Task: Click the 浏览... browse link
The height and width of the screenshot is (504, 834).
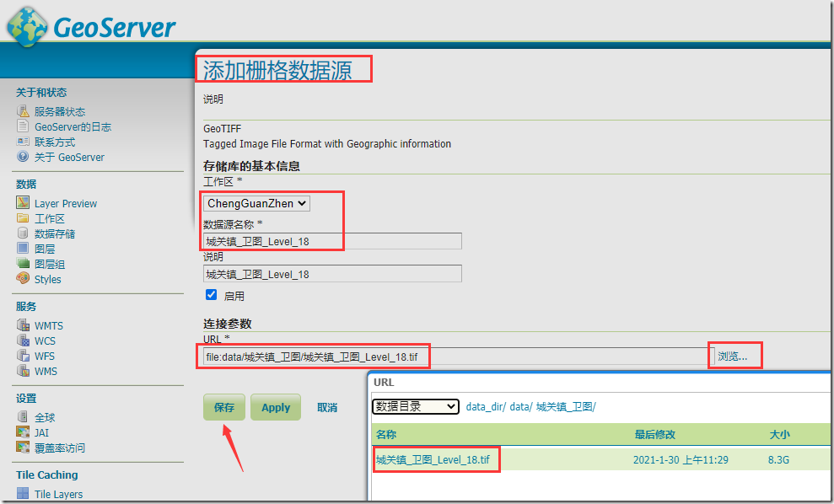Action: click(733, 357)
